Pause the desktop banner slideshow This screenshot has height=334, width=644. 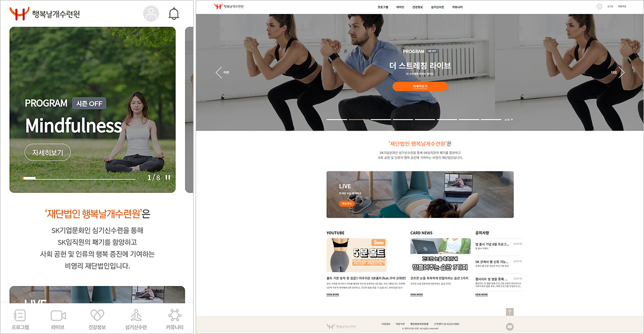point(512,119)
